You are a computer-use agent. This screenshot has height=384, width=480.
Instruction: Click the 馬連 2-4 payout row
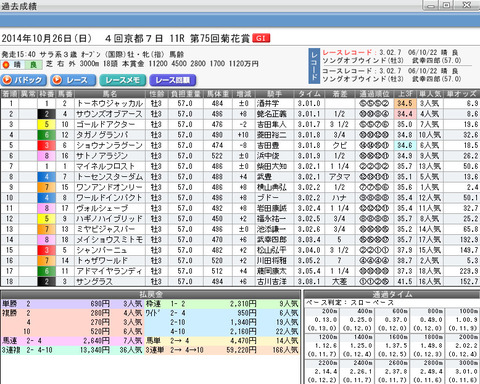72,341
